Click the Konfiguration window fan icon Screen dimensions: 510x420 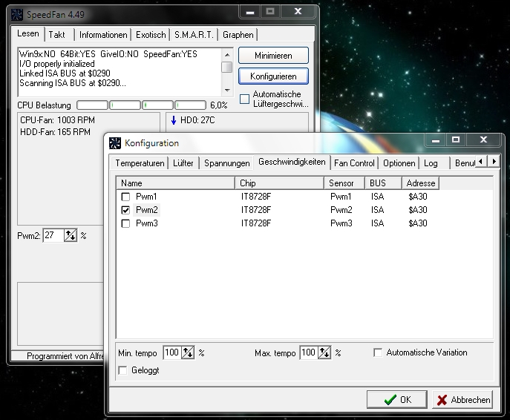coord(115,143)
